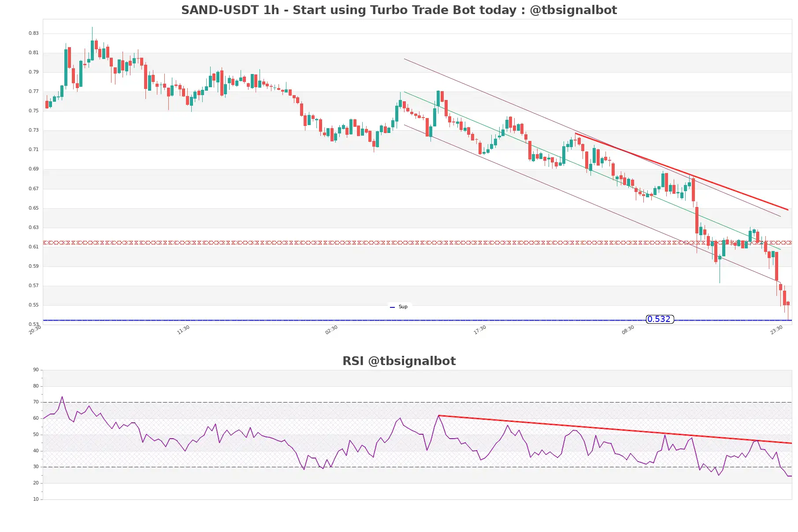
Task: Click the RSI 40 axis label
Action: tap(36, 451)
